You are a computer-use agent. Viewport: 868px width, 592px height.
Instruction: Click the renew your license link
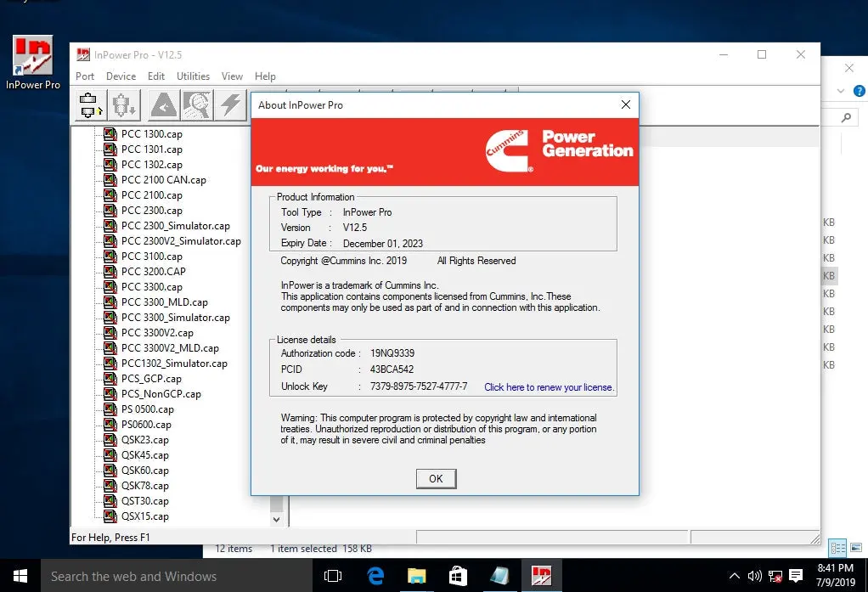[550, 387]
